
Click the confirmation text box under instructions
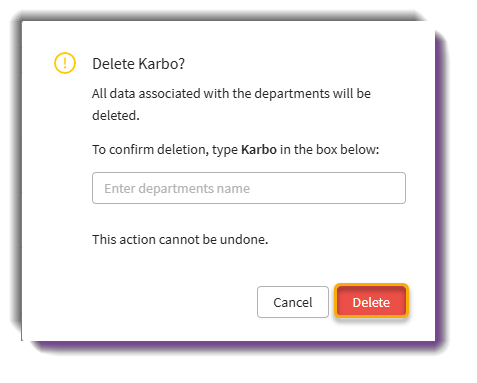coord(249,188)
